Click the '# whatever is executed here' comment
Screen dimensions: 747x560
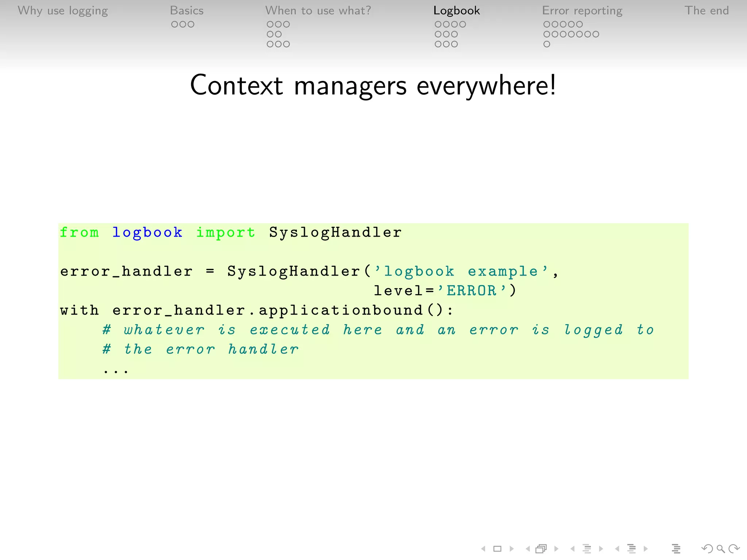(378, 330)
